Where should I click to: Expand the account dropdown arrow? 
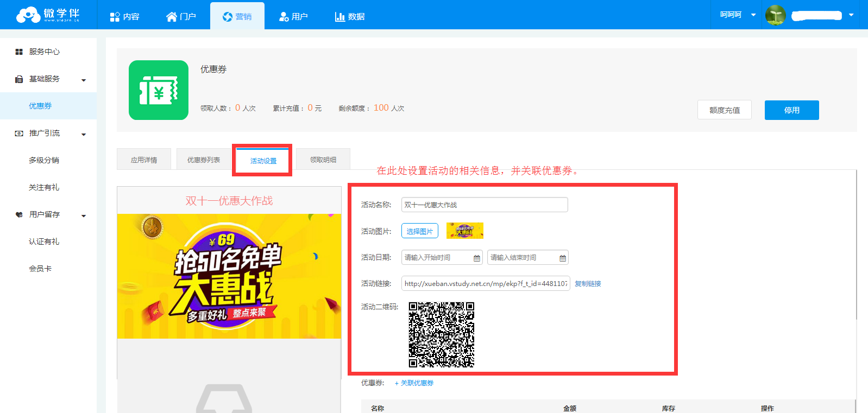pyautogui.click(x=851, y=15)
